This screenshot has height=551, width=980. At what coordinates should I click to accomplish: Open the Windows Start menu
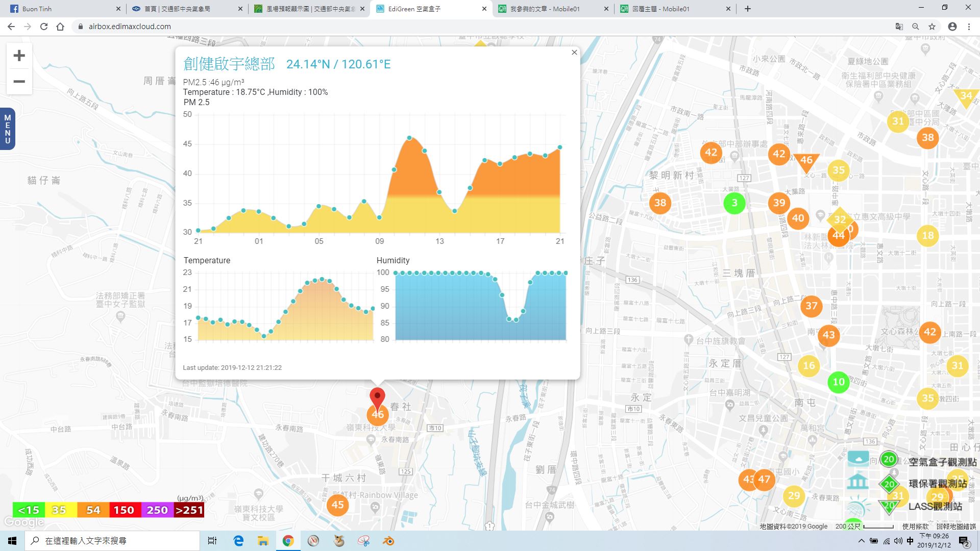coord(12,541)
